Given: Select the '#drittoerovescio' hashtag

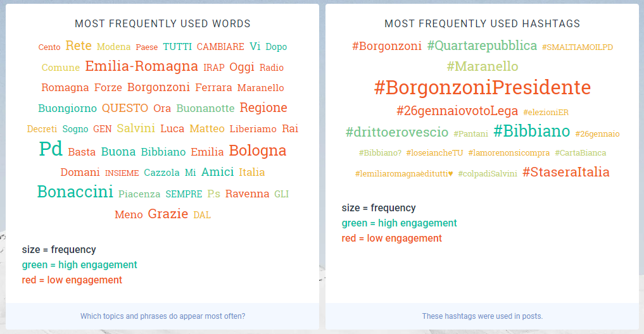Looking at the screenshot, I should [396, 132].
